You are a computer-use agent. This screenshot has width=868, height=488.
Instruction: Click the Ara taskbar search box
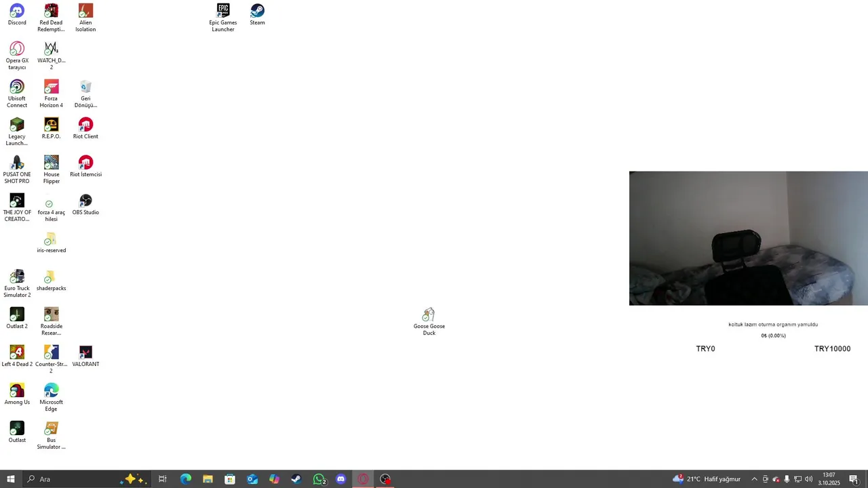[x=87, y=479]
